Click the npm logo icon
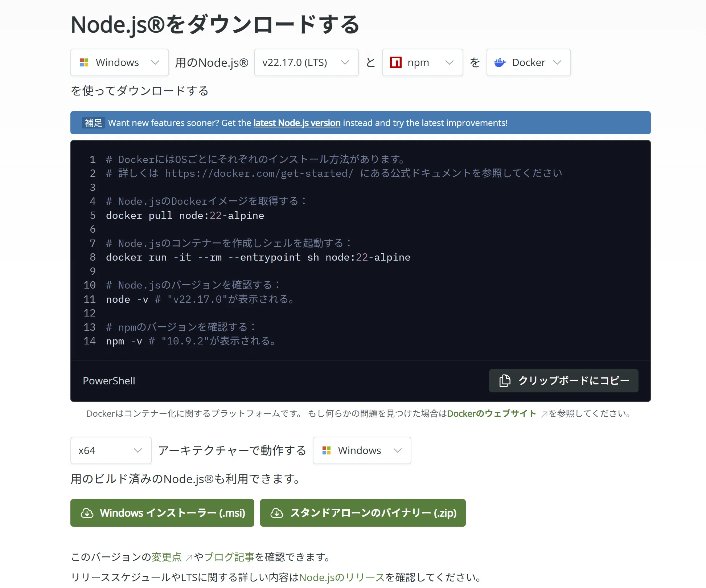This screenshot has height=588, width=706. click(x=395, y=62)
